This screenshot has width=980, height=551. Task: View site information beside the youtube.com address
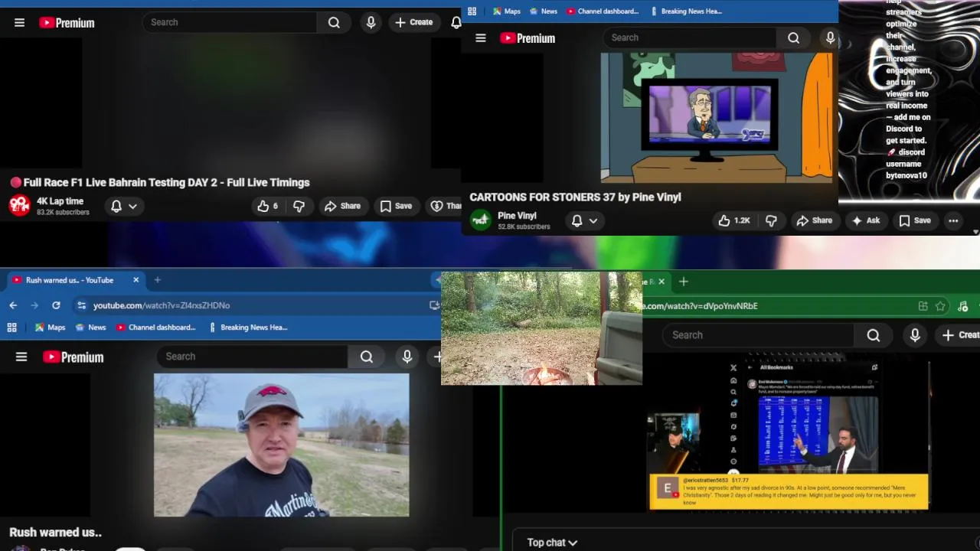point(82,305)
